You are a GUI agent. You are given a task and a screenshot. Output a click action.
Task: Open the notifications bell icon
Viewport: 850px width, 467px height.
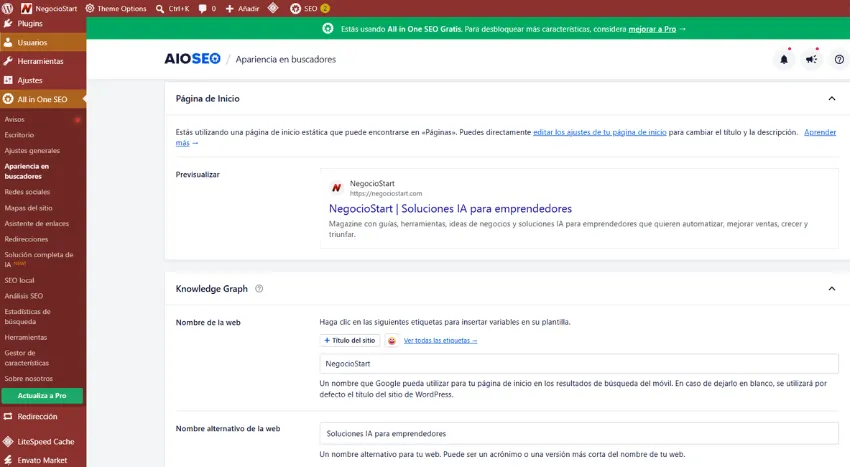click(784, 60)
